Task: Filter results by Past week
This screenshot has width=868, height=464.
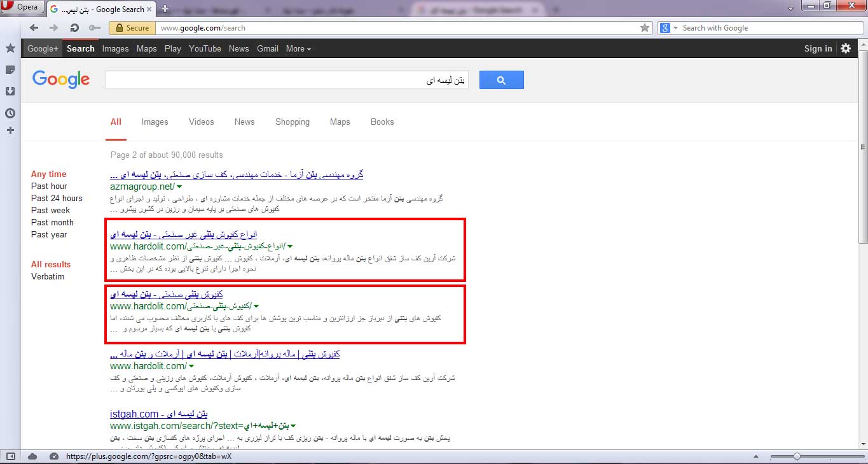Action: pyautogui.click(x=51, y=210)
